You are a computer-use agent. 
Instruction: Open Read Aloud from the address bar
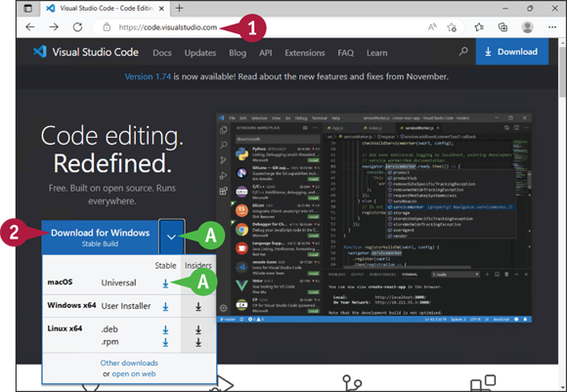click(x=432, y=27)
